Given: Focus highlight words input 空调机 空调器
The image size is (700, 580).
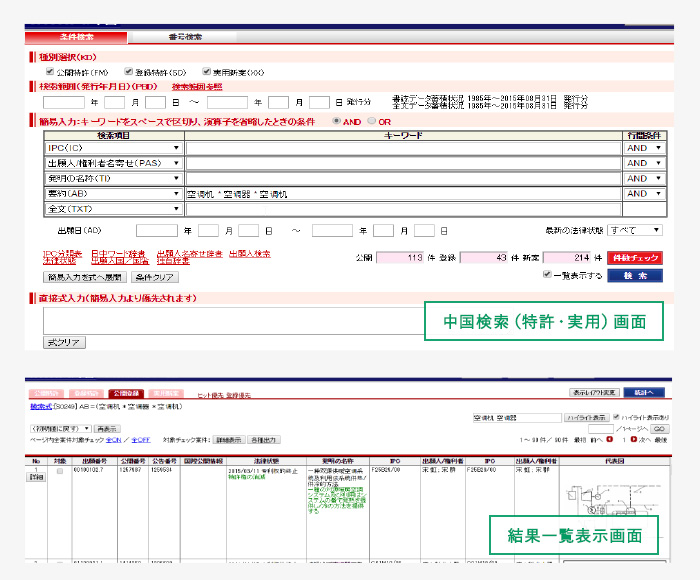Looking at the screenshot, I should (517, 418).
